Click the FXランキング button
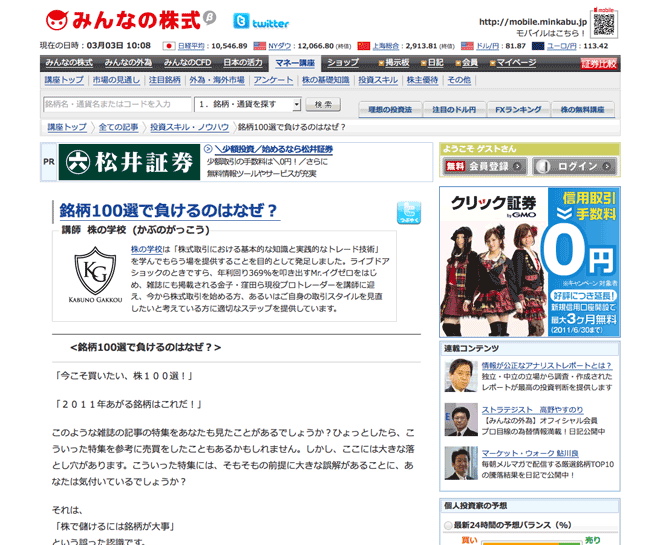Image resolution: width=660 pixels, height=545 pixels. coord(514,110)
